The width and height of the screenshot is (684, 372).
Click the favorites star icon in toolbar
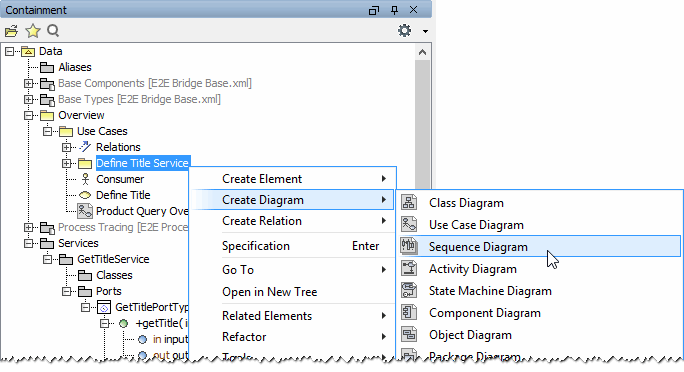tap(33, 31)
